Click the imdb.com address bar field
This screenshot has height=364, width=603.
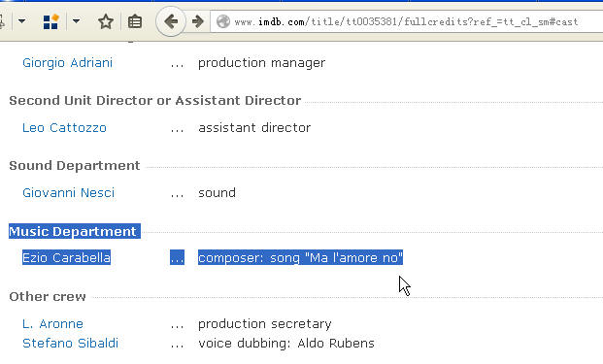[406, 21]
